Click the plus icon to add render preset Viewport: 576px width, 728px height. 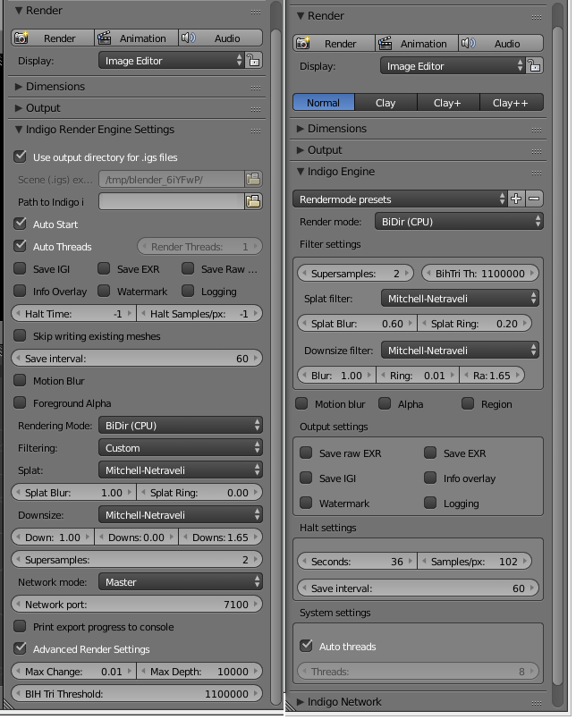[x=516, y=199]
